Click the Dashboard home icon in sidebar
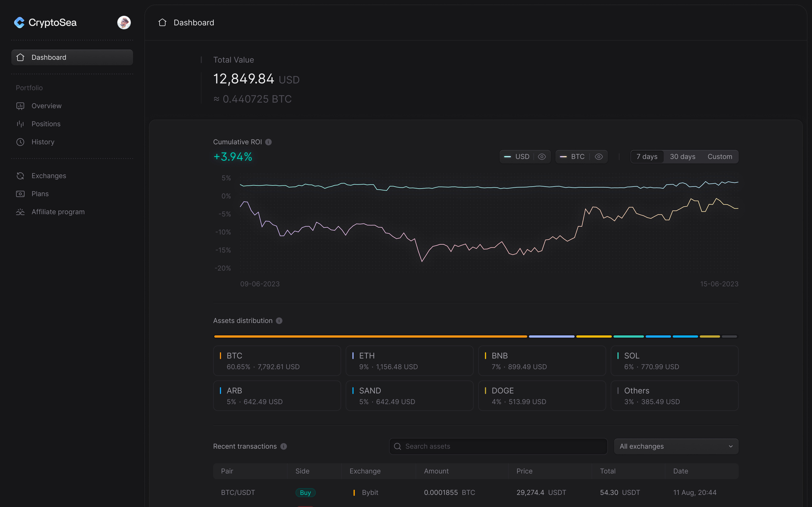Viewport: 812px width, 507px height. point(21,57)
